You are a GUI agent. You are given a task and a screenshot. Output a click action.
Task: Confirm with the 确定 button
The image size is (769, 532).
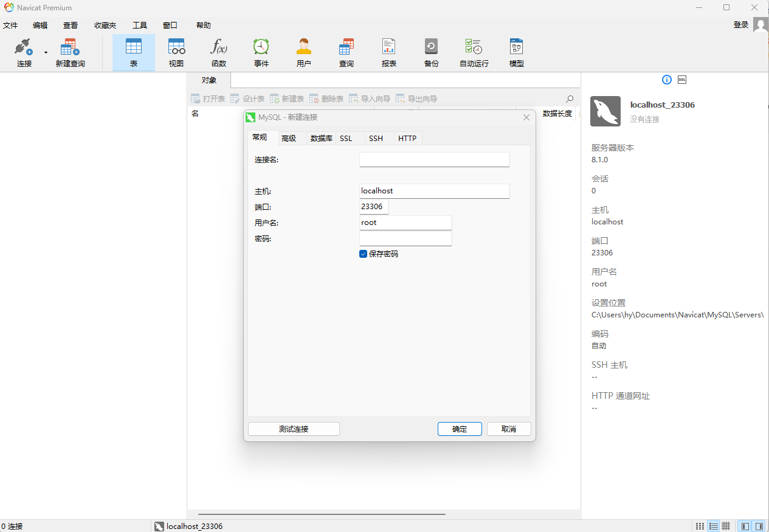tap(460, 429)
